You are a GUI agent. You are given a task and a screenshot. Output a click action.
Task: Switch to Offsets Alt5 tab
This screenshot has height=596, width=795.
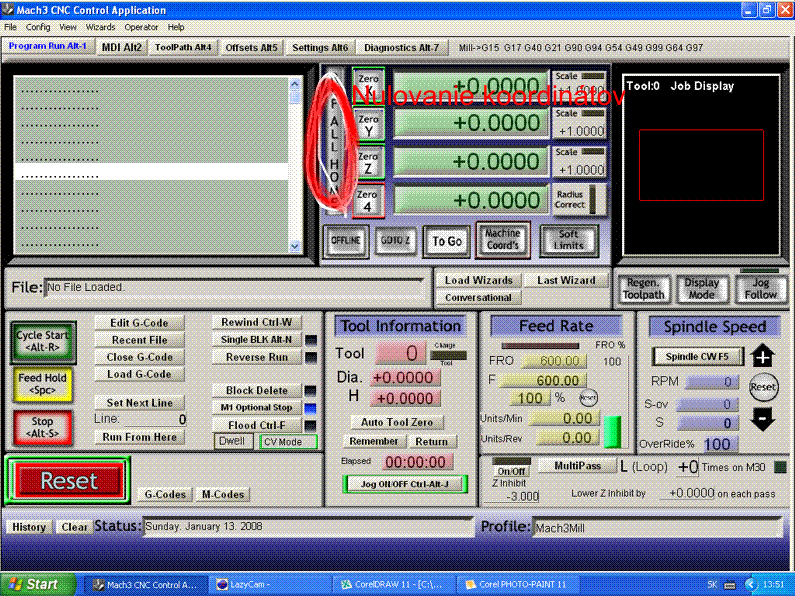251,48
